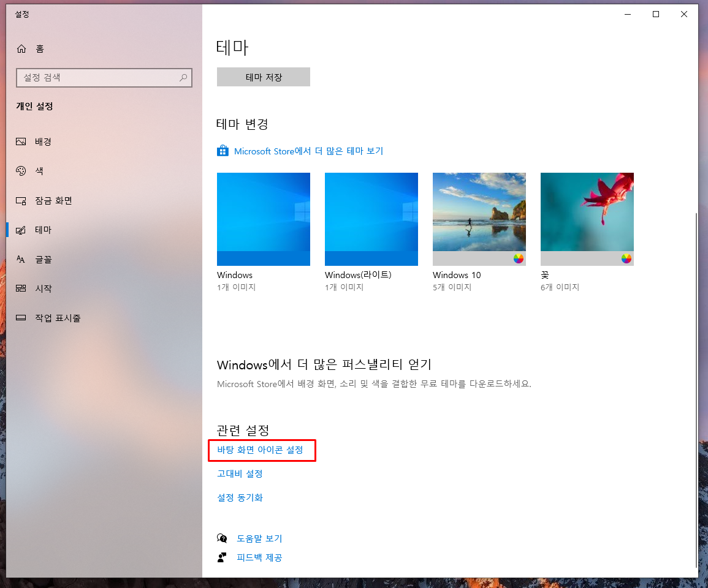This screenshot has width=708, height=588.
Task: Open 작업 표시줄 settings
Action: tap(104, 318)
